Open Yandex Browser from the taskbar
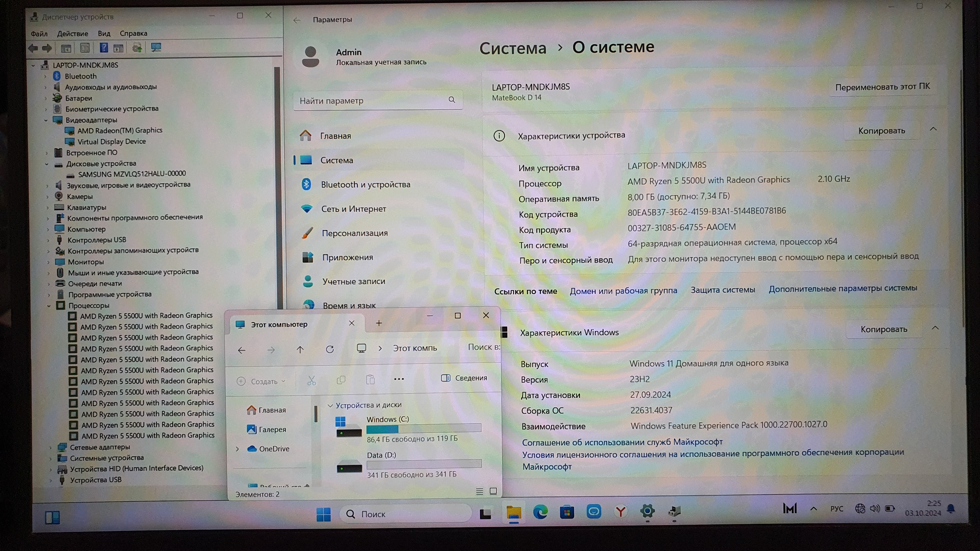The height and width of the screenshot is (551, 980). tap(620, 512)
